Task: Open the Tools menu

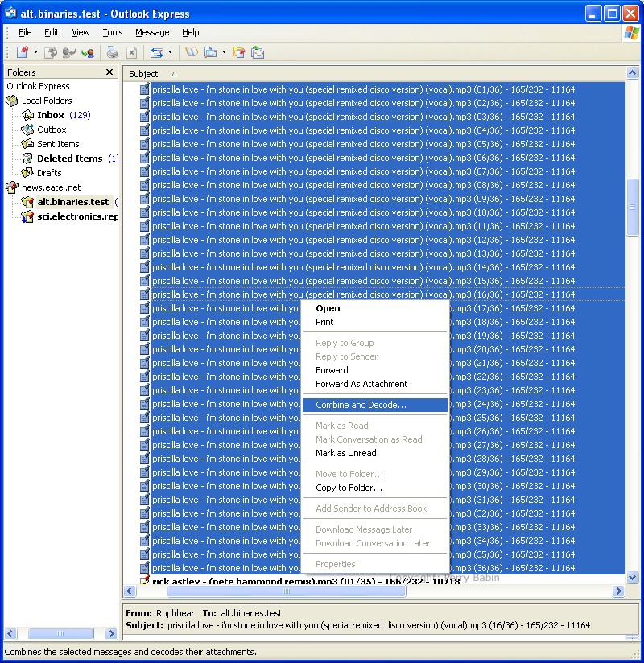Action: point(113,32)
